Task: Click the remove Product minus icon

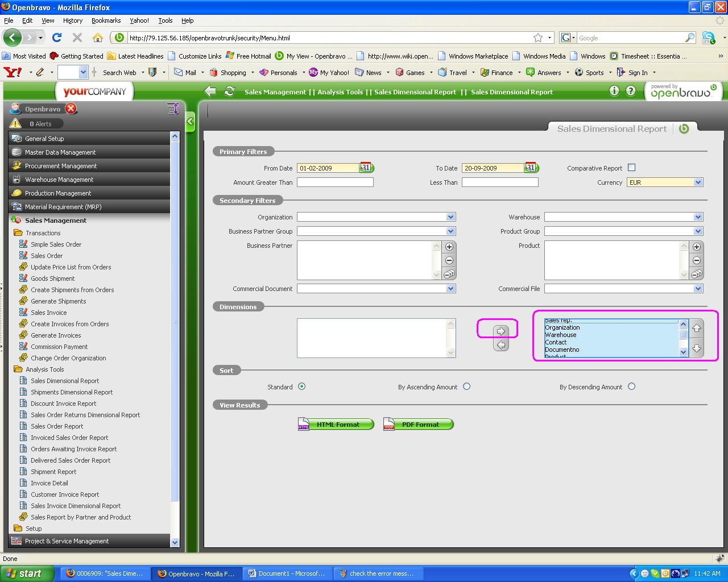Action: tap(697, 260)
